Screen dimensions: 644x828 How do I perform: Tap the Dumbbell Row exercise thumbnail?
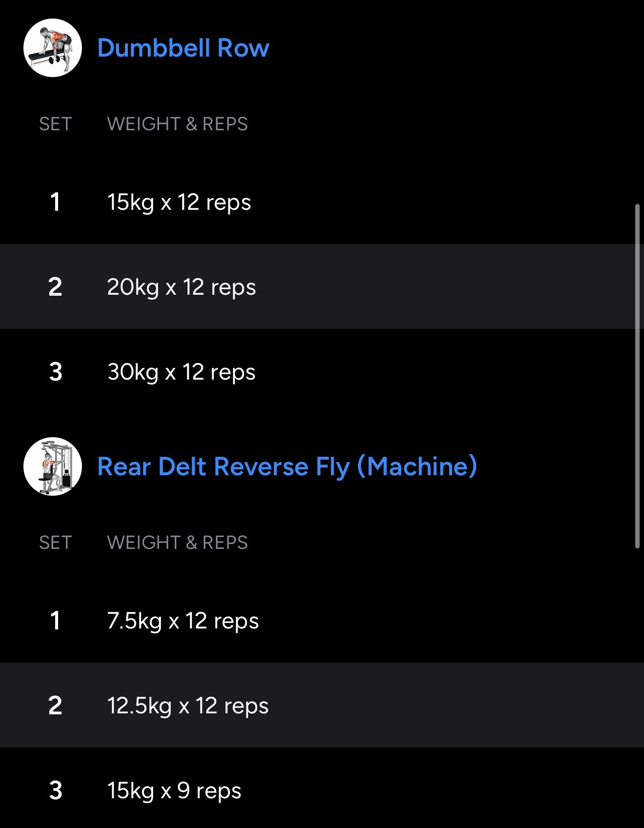pos(53,48)
